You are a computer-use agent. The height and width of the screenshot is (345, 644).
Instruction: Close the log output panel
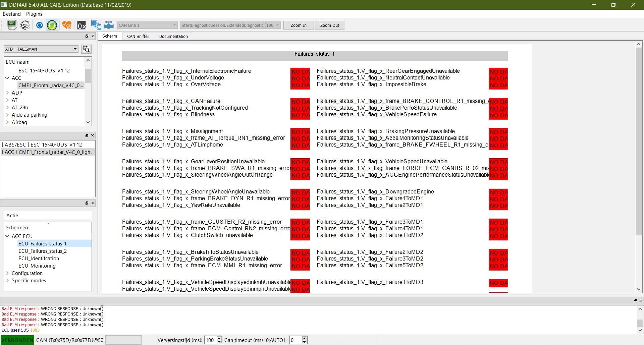point(641,301)
